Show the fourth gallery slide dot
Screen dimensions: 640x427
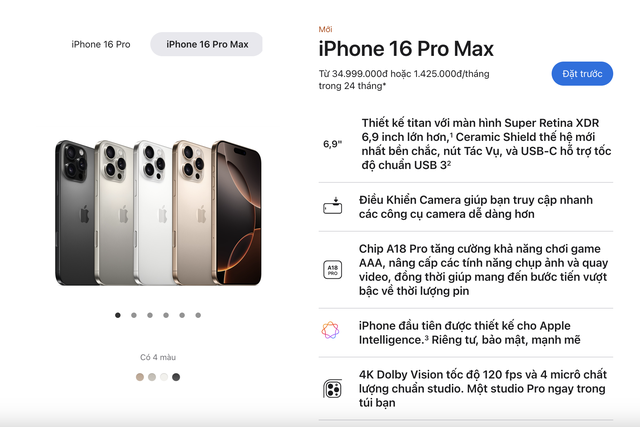point(166,315)
